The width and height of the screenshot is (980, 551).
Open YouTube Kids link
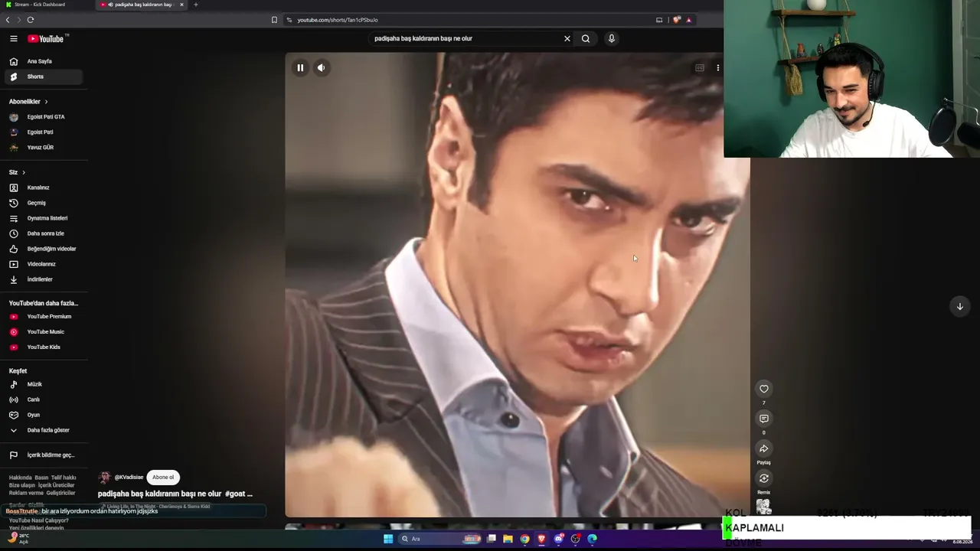44,347
